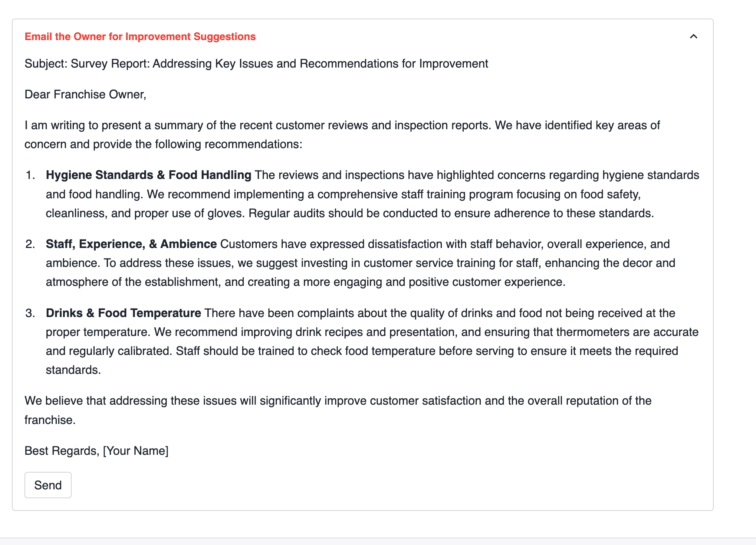Select the 'Hygiene Standards & Food Handling' heading

148,175
